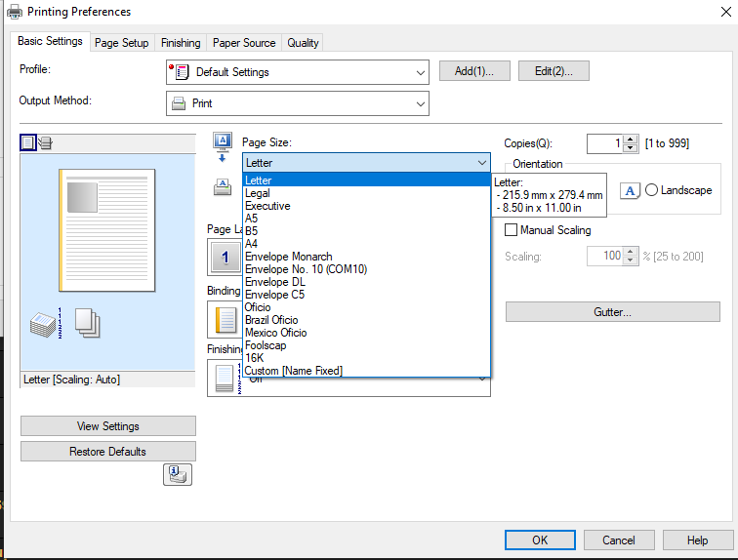Click Restore Defaults
The image size is (738, 560).
pyautogui.click(x=107, y=452)
